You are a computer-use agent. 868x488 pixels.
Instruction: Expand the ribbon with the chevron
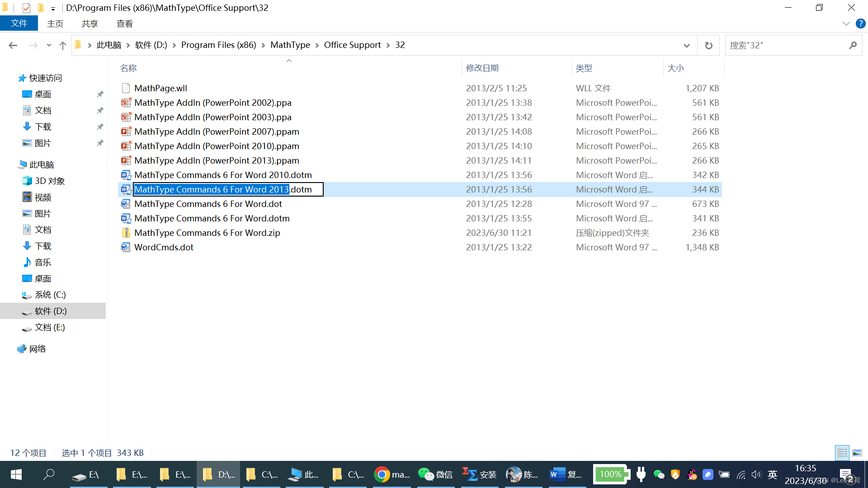pos(846,23)
